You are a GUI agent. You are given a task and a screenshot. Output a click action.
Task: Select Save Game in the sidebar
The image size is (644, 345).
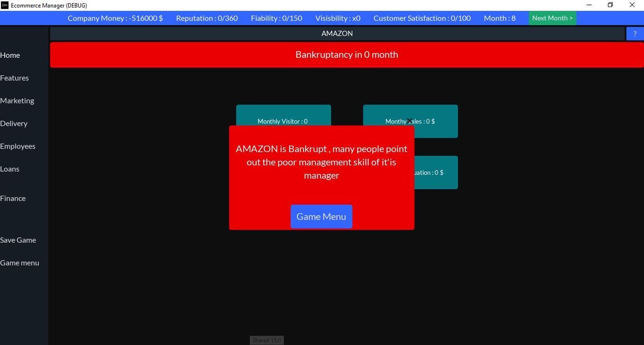pyautogui.click(x=18, y=240)
